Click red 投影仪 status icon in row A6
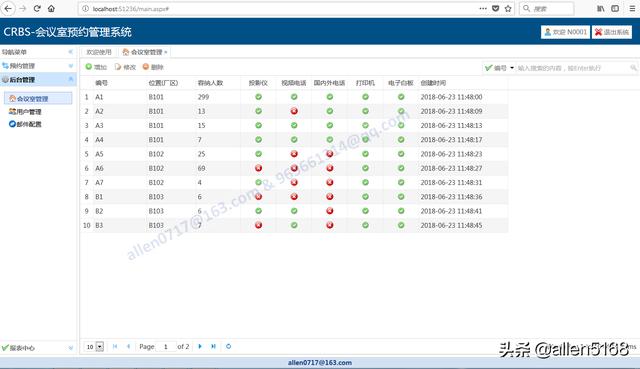640x369 pixels. [x=258, y=168]
